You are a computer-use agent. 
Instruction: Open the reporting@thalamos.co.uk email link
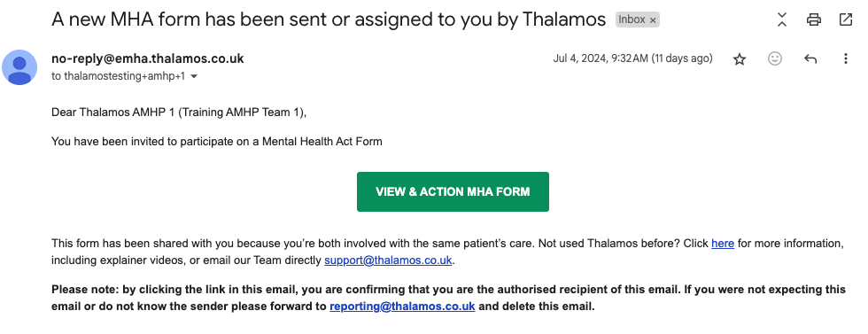tap(402, 306)
